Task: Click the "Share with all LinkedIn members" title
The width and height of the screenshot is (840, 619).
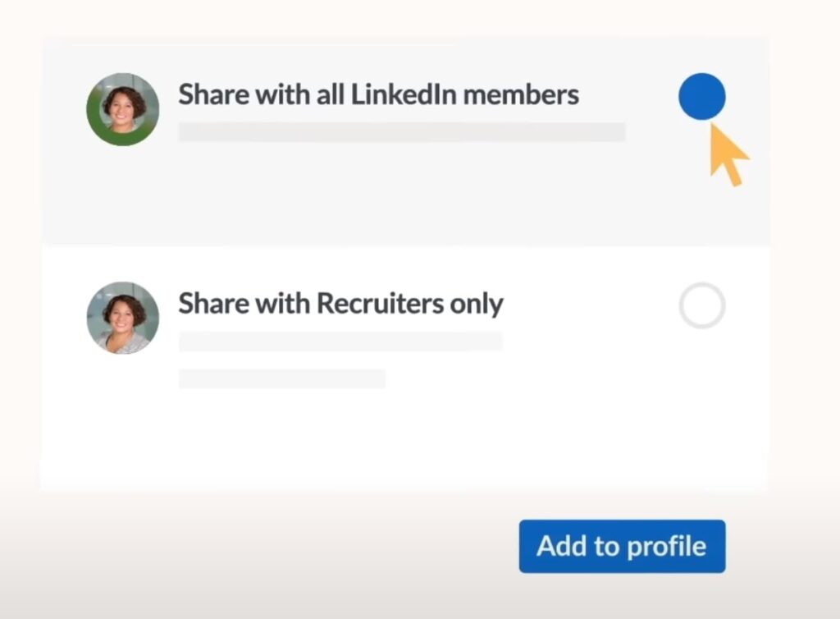Action: point(378,95)
